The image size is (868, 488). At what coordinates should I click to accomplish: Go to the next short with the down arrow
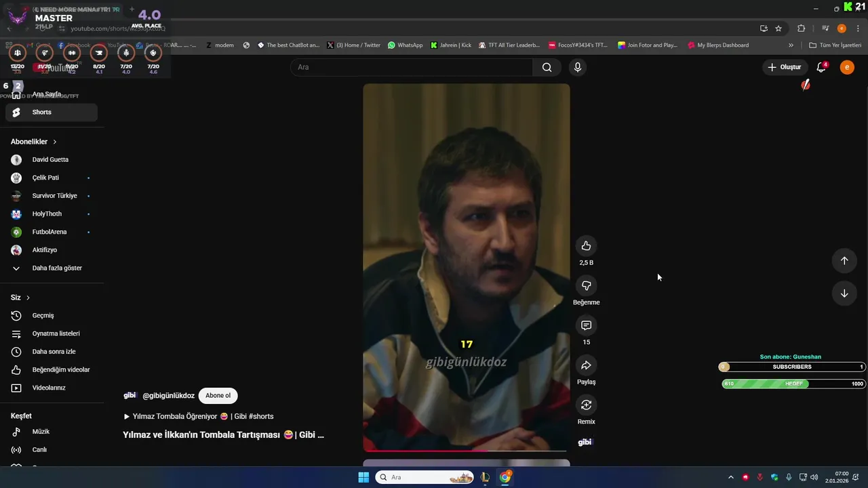point(844,293)
